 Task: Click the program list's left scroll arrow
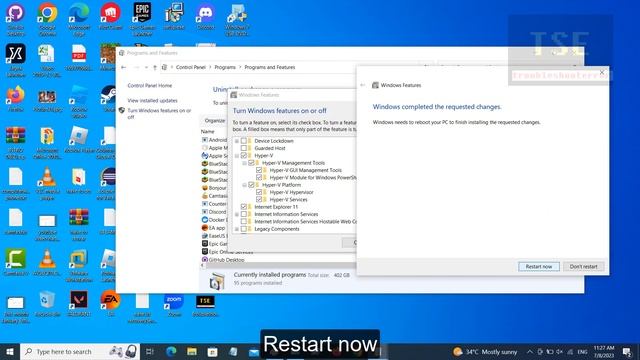tap(202, 265)
